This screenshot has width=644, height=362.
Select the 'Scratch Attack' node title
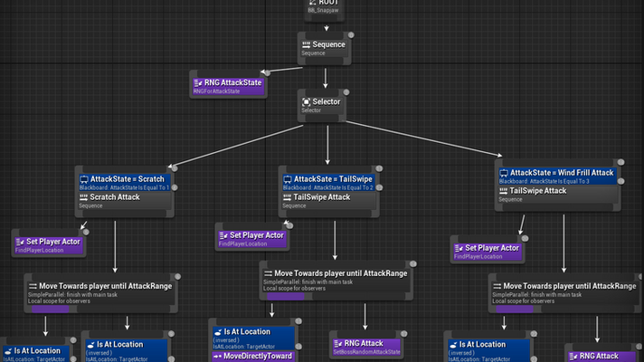pos(115,197)
